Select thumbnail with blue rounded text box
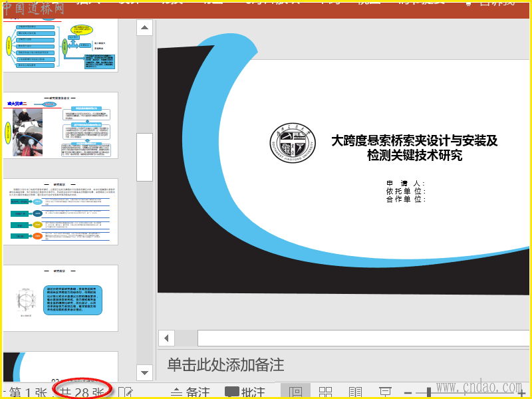The height and width of the screenshot is (399, 532). tap(61, 298)
